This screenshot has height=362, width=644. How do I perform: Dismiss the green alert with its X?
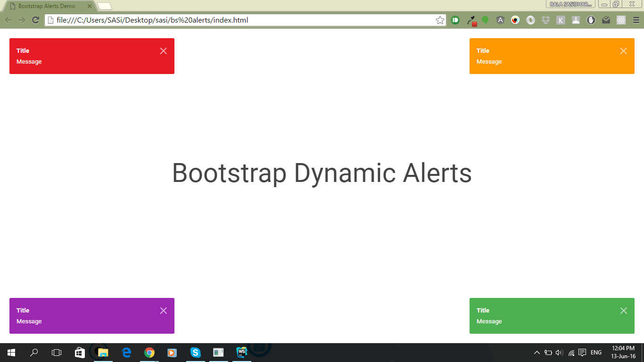tap(624, 311)
